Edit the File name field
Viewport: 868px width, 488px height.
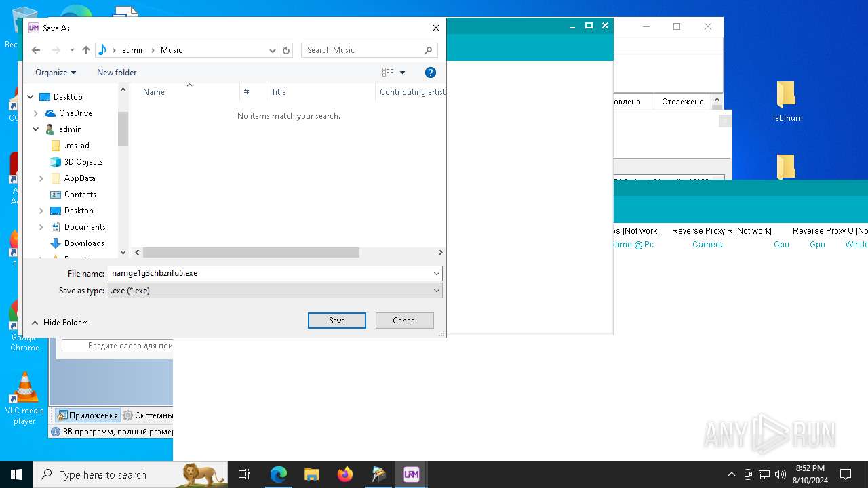[x=270, y=273]
